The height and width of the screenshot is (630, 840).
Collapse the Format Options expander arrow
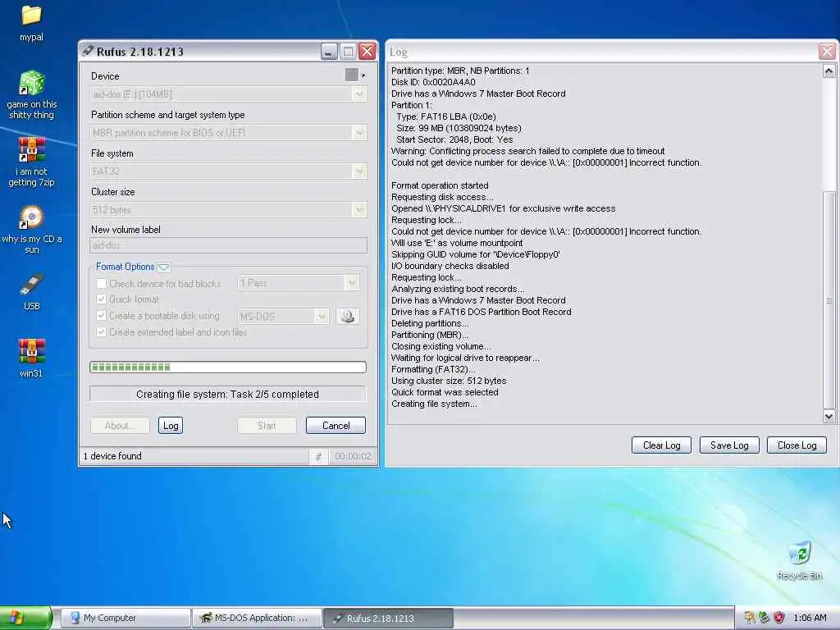click(x=164, y=267)
